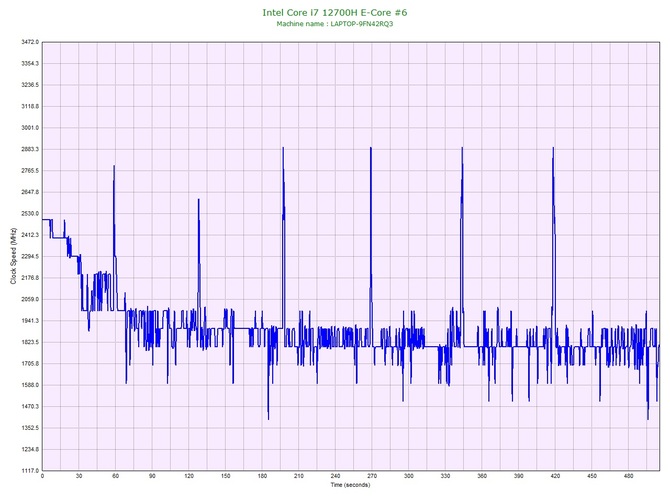Click the 1823.5 y-axis value
Viewport: 670px width, 502px height.
30,342
